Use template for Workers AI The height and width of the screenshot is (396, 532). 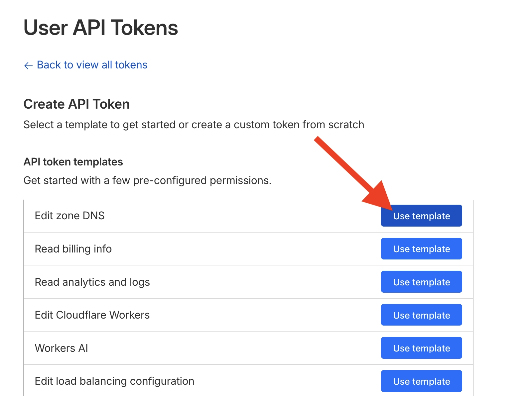coord(421,348)
